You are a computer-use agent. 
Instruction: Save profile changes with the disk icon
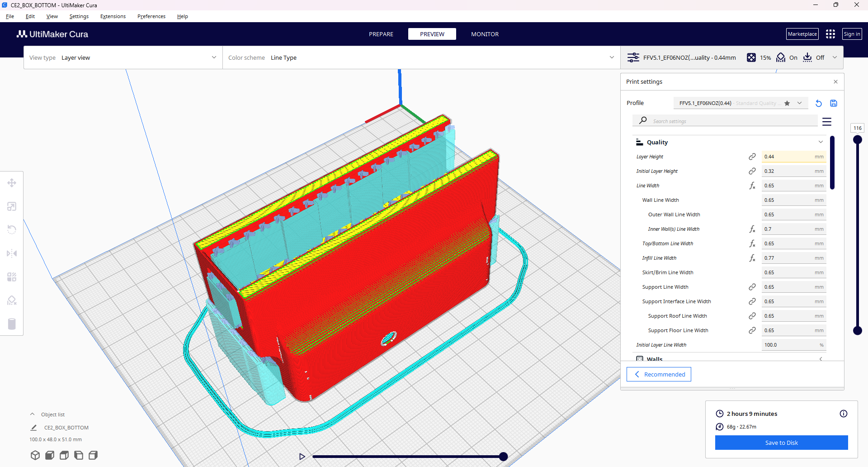[834, 103]
